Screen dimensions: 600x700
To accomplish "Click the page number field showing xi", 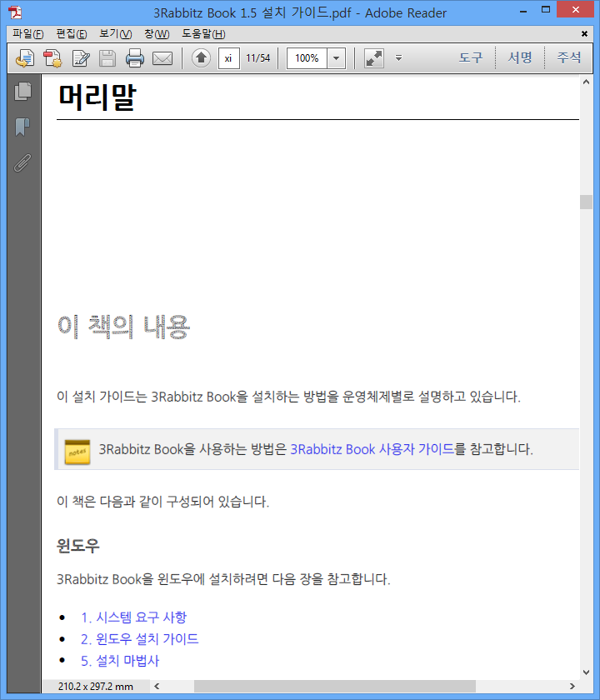I will [229, 58].
